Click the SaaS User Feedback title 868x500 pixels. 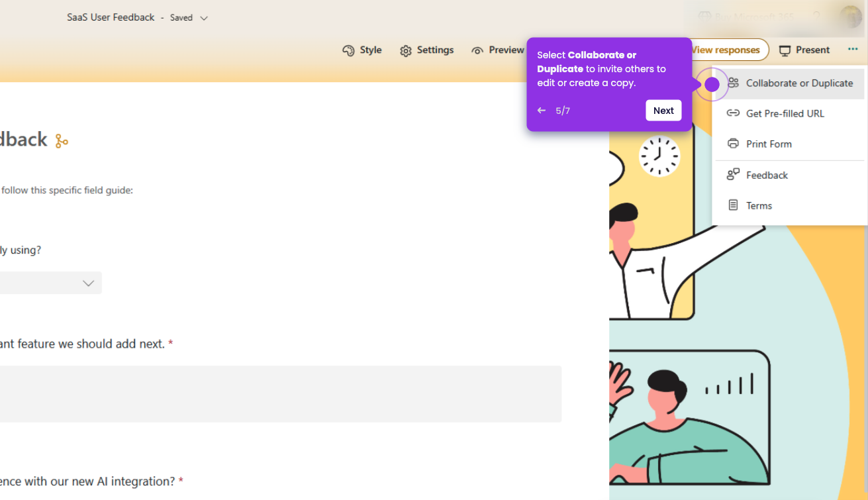pos(111,17)
